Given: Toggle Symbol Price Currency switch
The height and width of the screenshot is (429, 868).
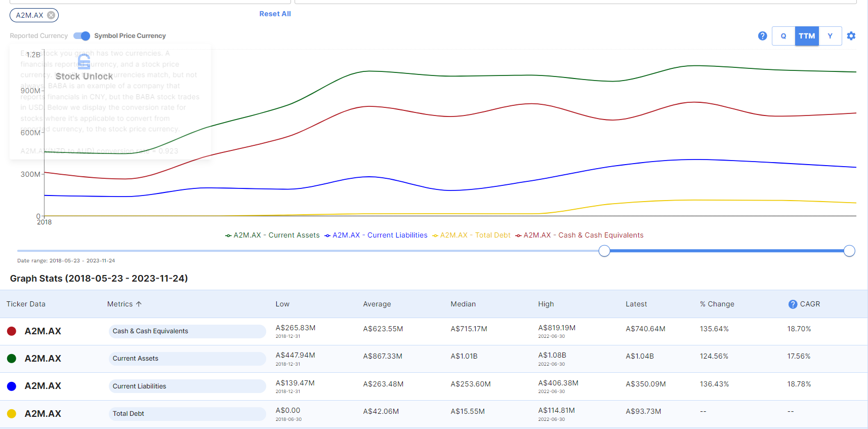Looking at the screenshot, I should 81,36.
